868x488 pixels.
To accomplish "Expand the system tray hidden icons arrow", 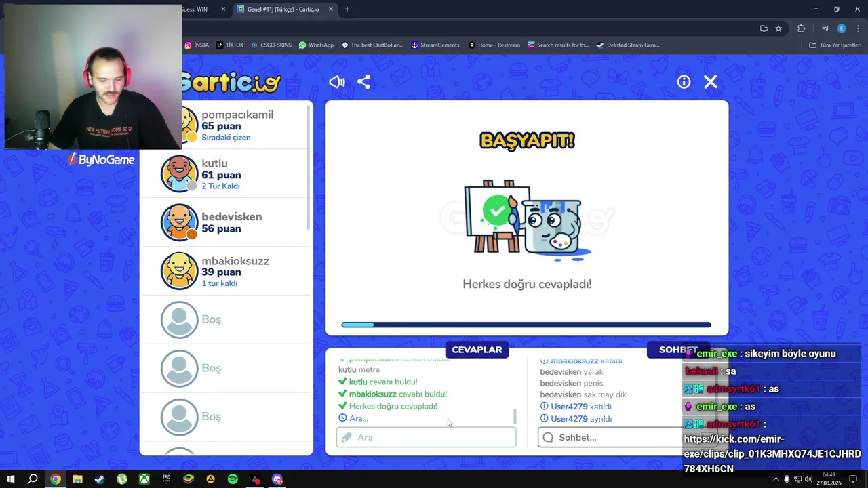I will pyautogui.click(x=776, y=479).
